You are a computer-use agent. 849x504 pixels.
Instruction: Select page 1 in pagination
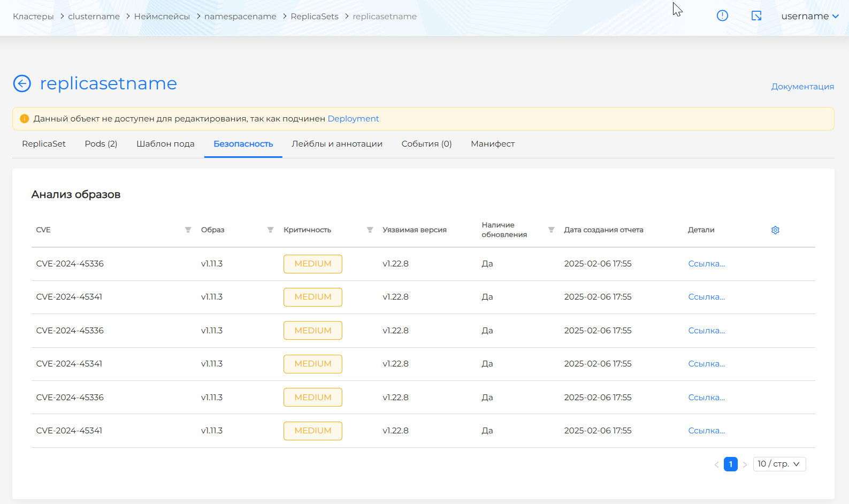coord(730,464)
